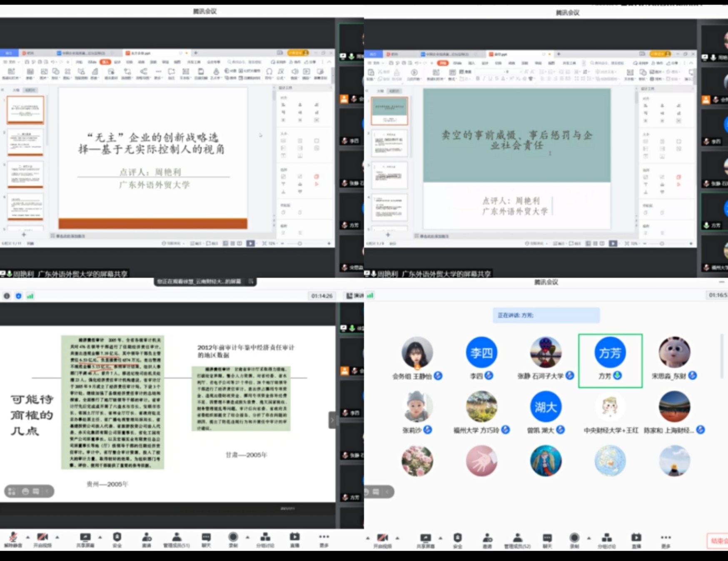This screenshot has height=561, width=728.
Task: Click 李四's blue avatar in the participant grid
Action: coord(481,353)
